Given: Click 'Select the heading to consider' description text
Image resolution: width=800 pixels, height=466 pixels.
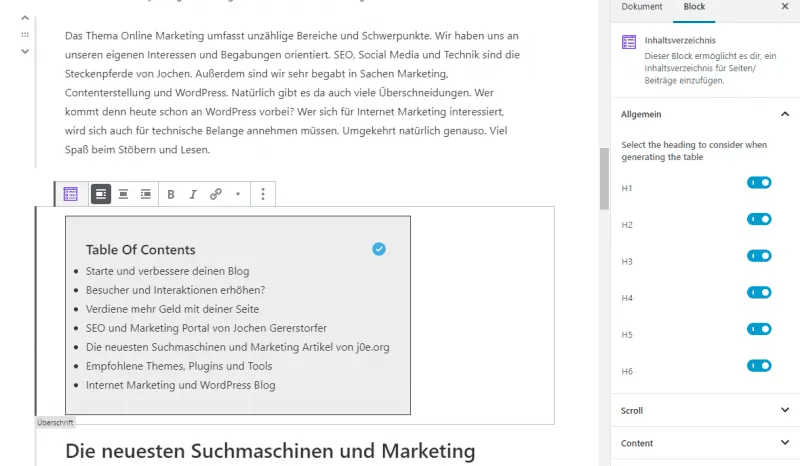Looking at the screenshot, I should [694, 151].
